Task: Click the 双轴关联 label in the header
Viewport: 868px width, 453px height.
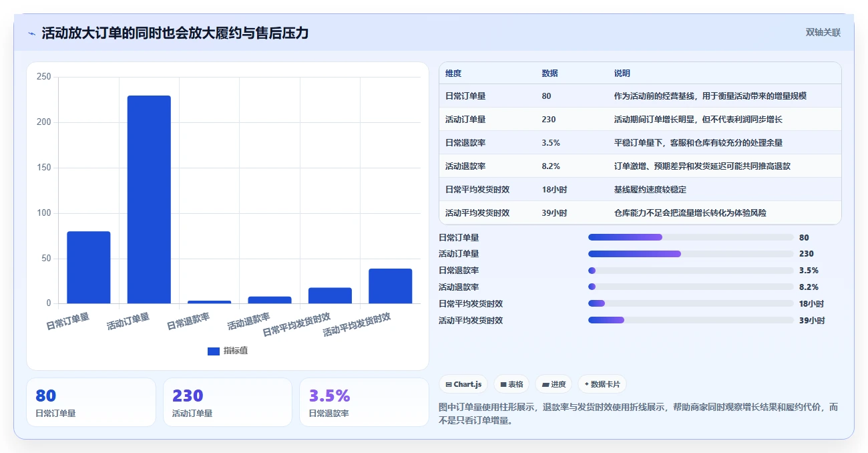Action: point(823,33)
